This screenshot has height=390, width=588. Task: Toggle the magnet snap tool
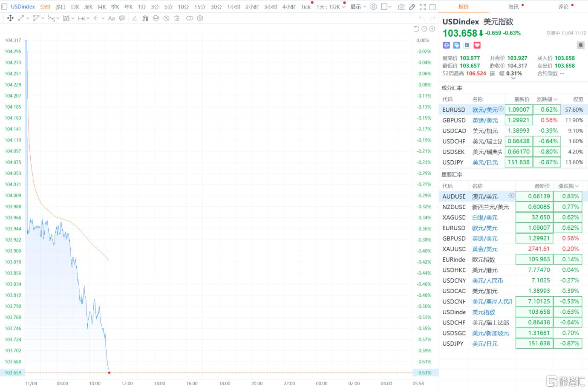pyautogui.click(x=145, y=18)
